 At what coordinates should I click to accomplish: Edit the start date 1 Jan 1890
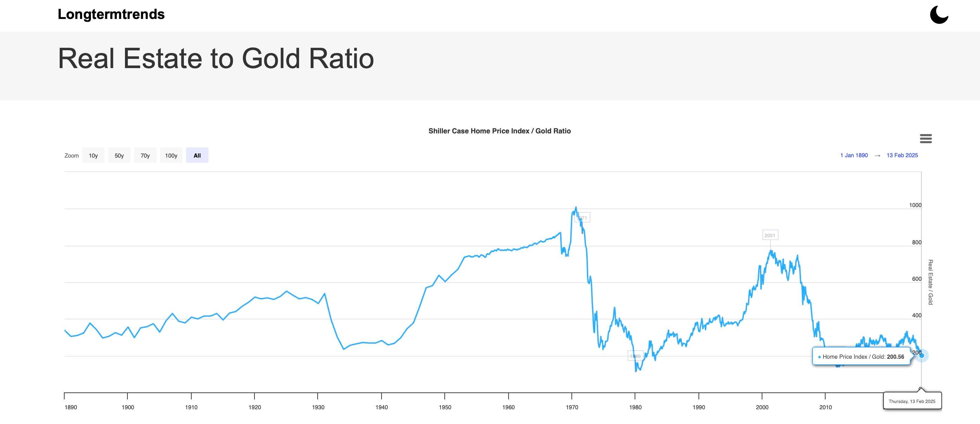[x=854, y=155]
